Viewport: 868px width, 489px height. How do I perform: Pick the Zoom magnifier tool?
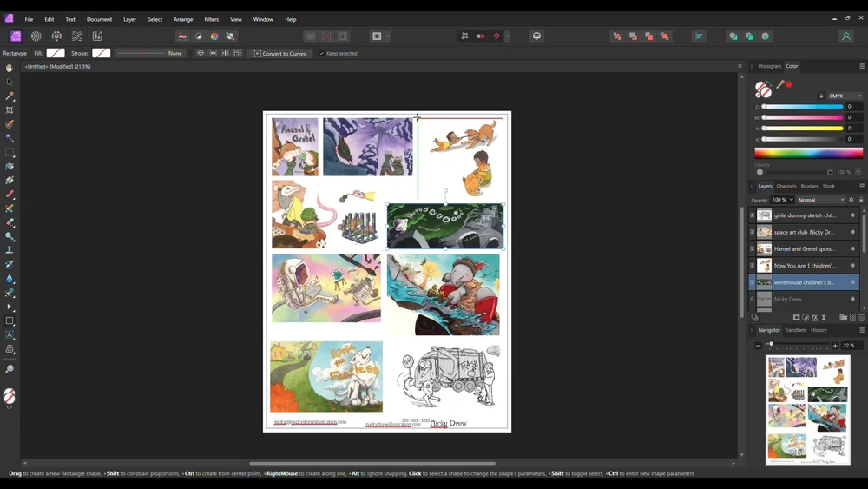(10, 369)
